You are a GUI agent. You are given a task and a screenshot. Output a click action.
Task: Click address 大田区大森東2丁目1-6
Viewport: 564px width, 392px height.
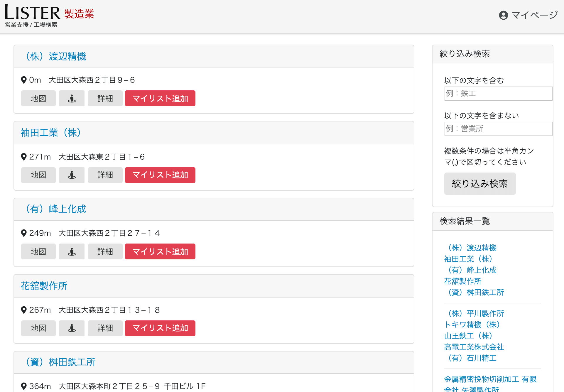(x=102, y=157)
